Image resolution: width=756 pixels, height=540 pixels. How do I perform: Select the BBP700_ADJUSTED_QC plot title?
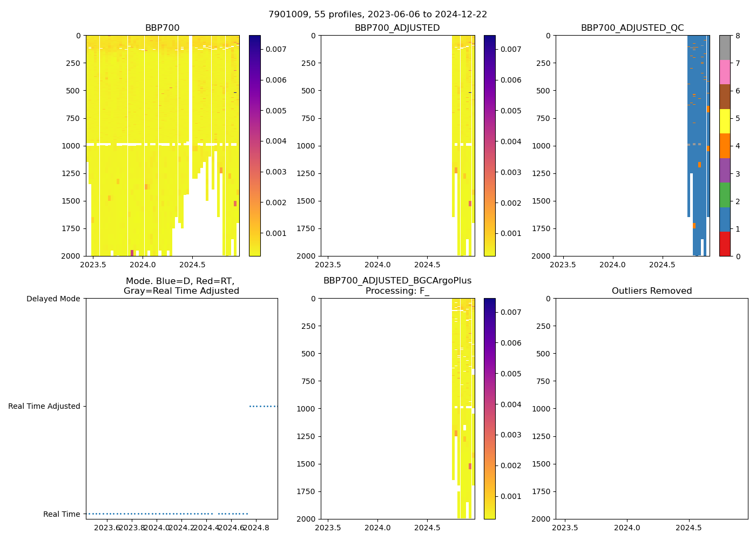tap(632, 28)
